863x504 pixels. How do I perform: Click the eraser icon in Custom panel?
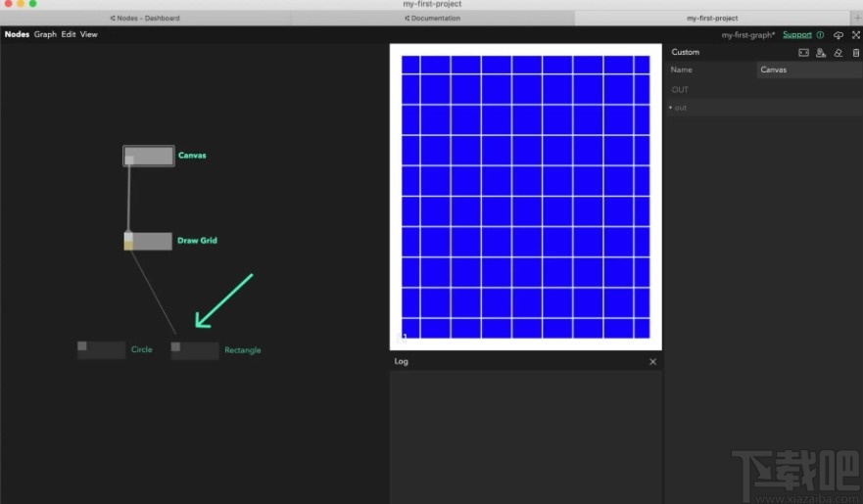pos(839,53)
